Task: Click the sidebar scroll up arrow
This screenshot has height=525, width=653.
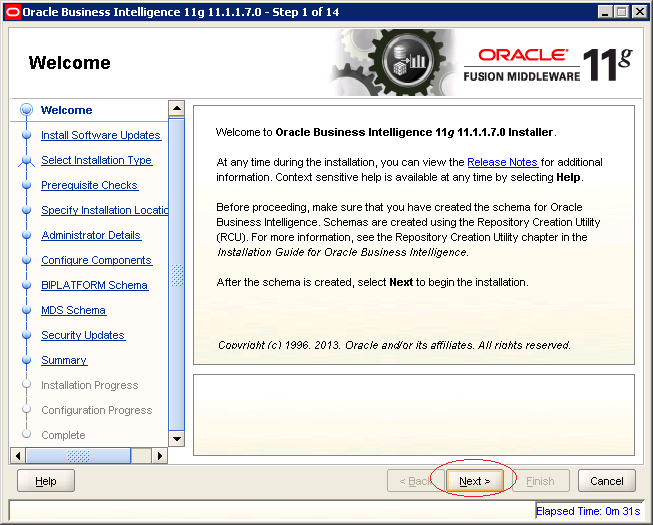Action: 177,108
